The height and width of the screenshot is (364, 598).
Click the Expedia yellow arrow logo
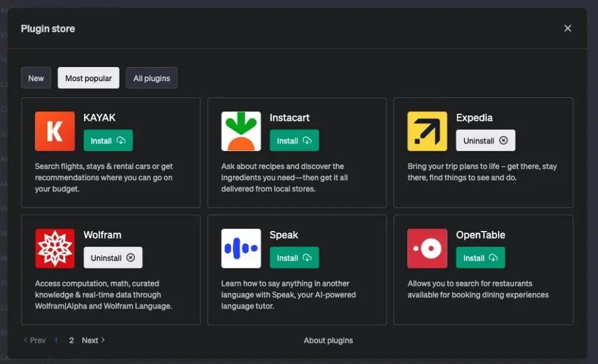(427, 131)
